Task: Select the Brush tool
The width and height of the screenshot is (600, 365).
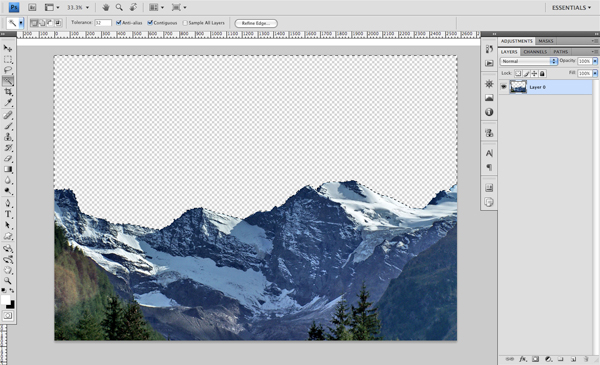Action: (8, 126)
